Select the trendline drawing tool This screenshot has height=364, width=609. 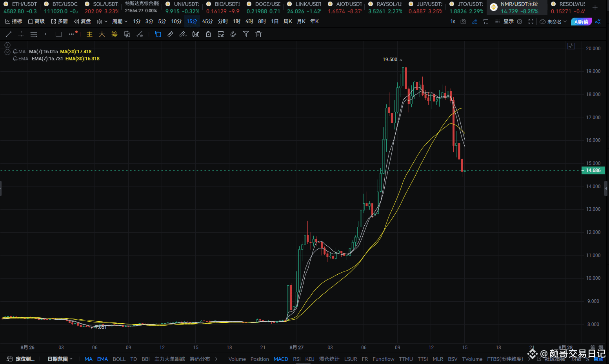coord(8,34)
